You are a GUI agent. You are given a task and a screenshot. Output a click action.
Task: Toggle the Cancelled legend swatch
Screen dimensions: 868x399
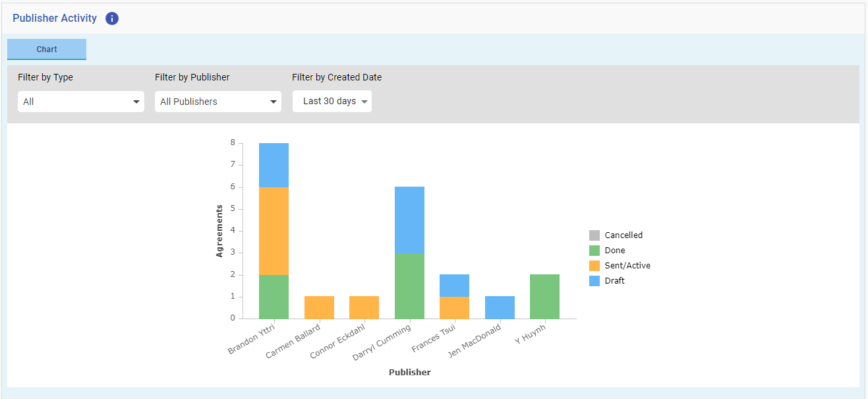(x=594, y=235)
